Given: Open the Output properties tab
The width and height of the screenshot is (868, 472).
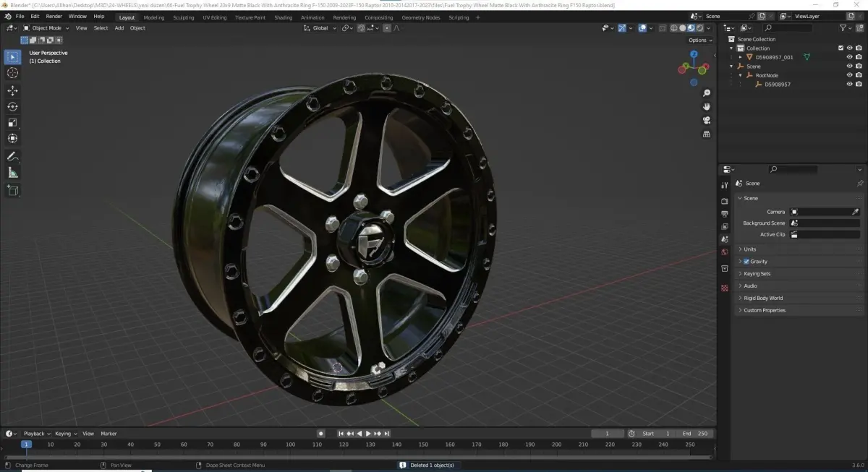Looking at the screenshot, I should click(x=725, y=214).
